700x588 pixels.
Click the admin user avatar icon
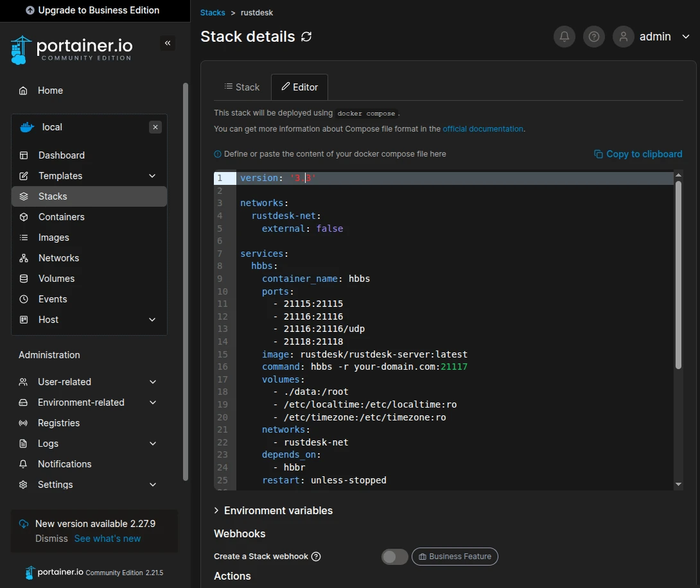tap(623, 37)
